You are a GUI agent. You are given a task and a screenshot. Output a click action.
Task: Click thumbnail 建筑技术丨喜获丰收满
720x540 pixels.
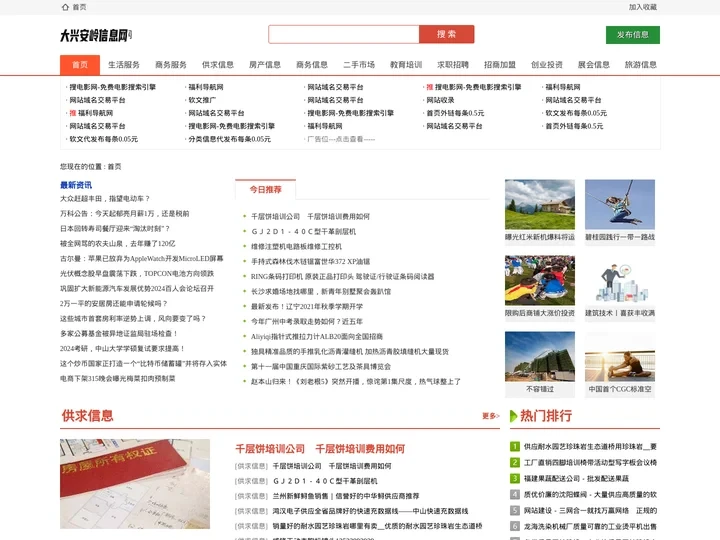coord(620,280)
